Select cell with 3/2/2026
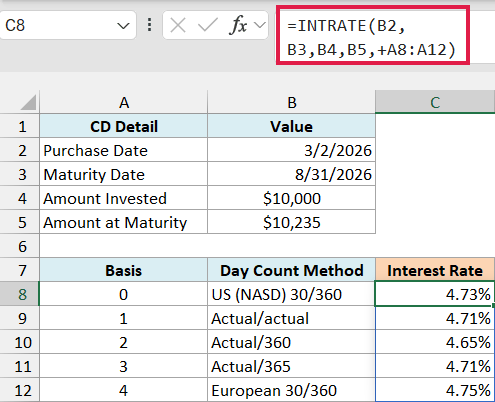Image resolution: width=495 pixels, height=402 pixels. coord(292,150)
